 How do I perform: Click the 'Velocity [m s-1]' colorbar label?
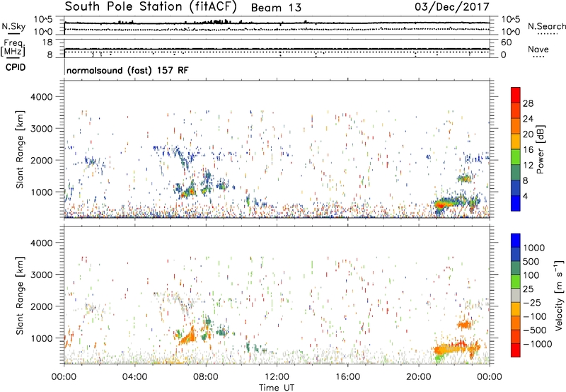pyautogui.click(x=559, y=295)
